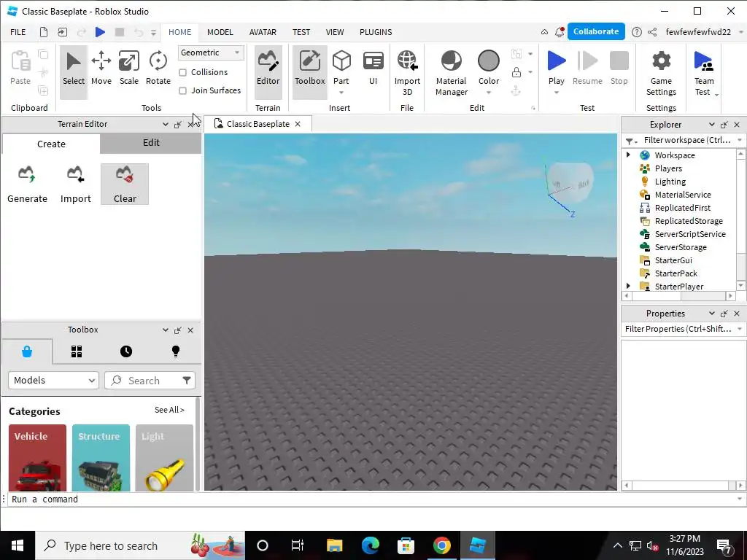Open notifications bell icon
This screenshot has width=747, height=560.
click(560, 32)
